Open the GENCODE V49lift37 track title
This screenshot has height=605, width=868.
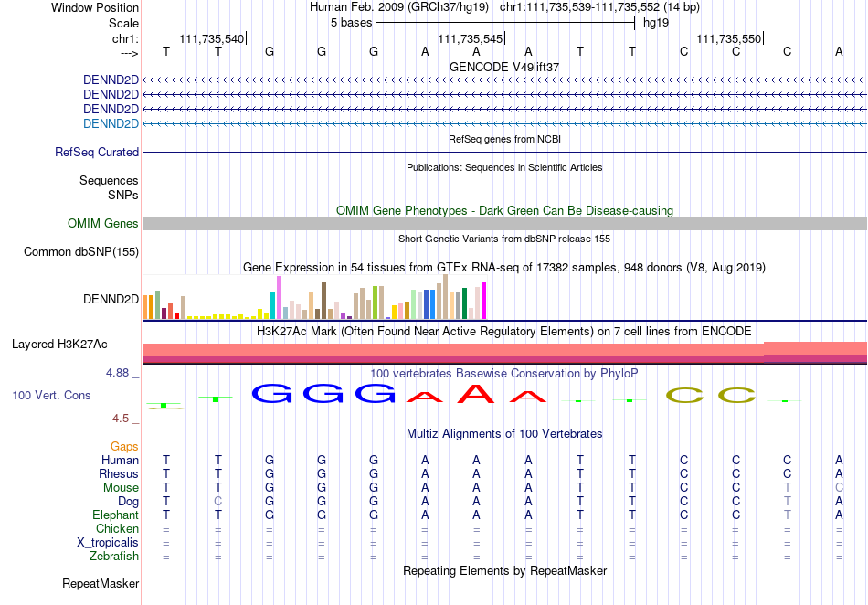(504, 67)
